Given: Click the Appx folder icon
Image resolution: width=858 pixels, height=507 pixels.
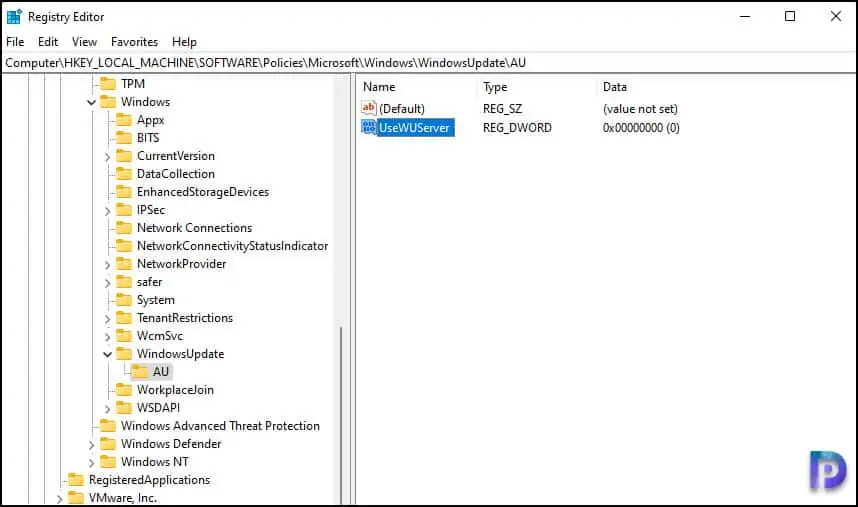Looking at the screenshot, I should 124,120.
